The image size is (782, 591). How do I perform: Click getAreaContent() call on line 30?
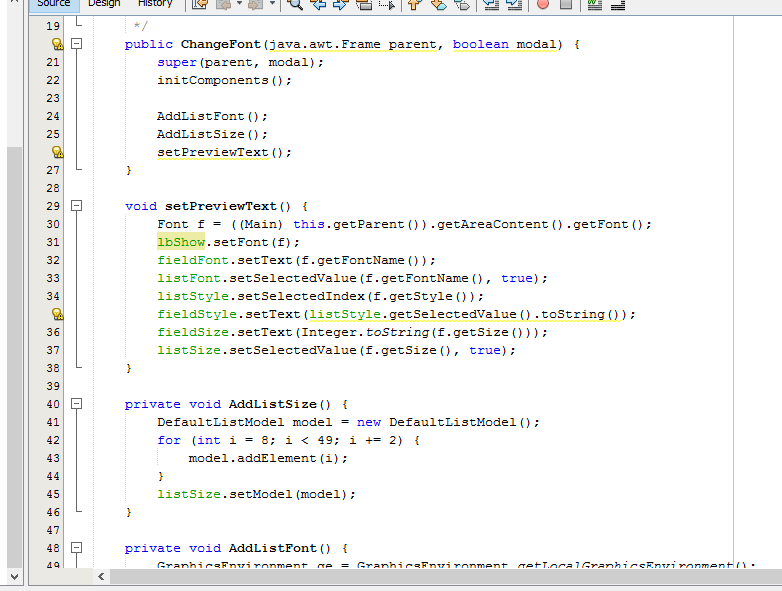click(x=500, y=224)
